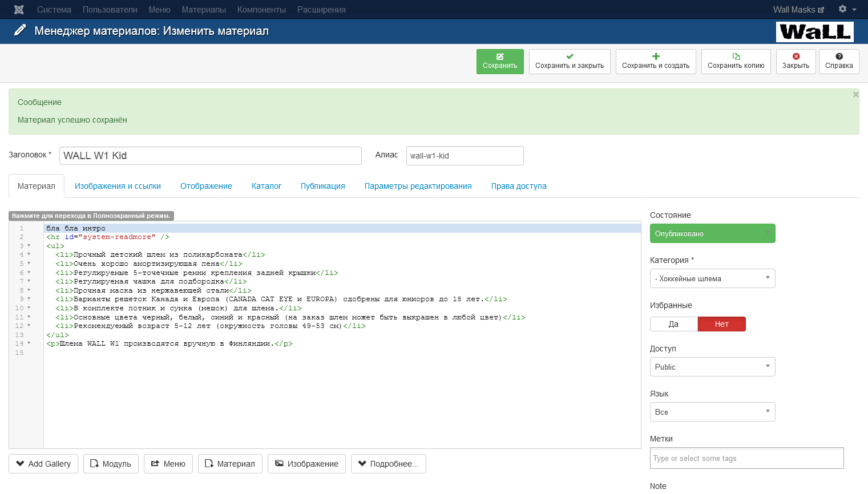Click the Joomla logo icon
The height and width of the screenshot is (494, 868).
point(19,10)
